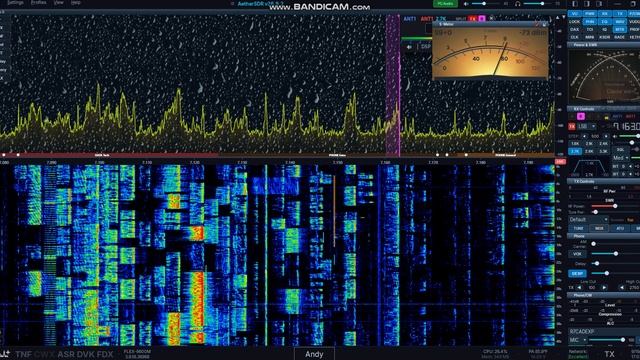Screen dimensions: 640x360
Task: Click the red TX slice indicator in RX Controls
Action: [x=572, y=126]
